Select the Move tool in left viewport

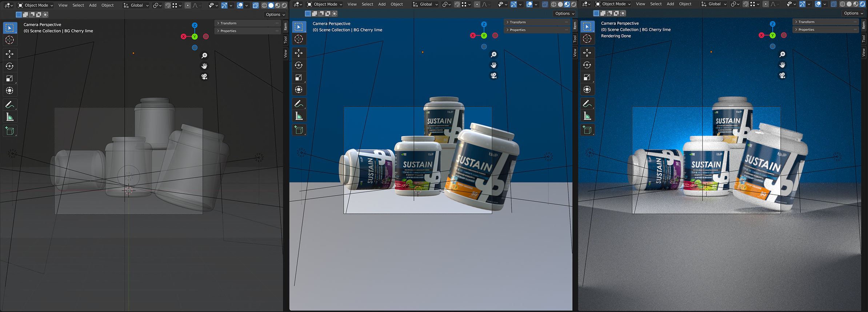[10, 54]
